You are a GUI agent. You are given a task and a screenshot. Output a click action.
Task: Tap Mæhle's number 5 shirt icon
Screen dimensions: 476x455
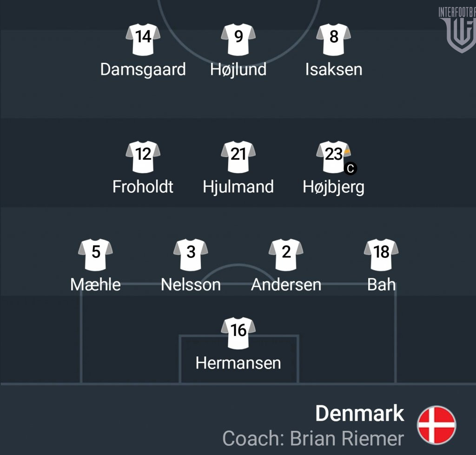tap(95, 254)
